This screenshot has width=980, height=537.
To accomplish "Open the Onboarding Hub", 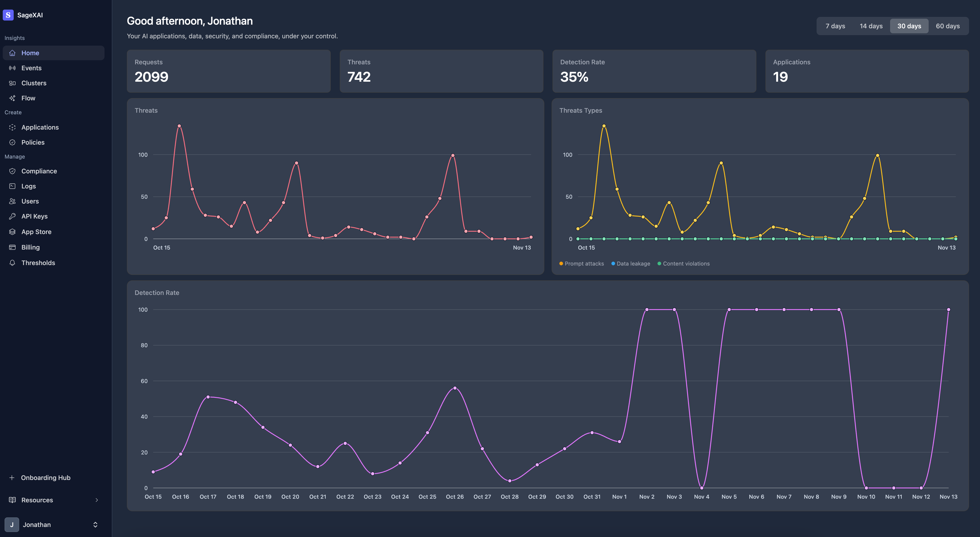I will coord(45,478).
